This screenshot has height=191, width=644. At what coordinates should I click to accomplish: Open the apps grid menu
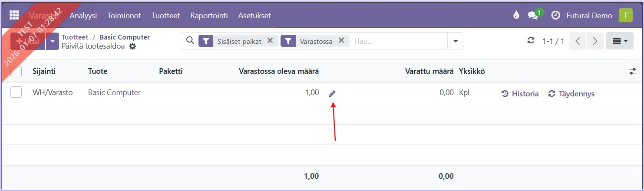14,15
